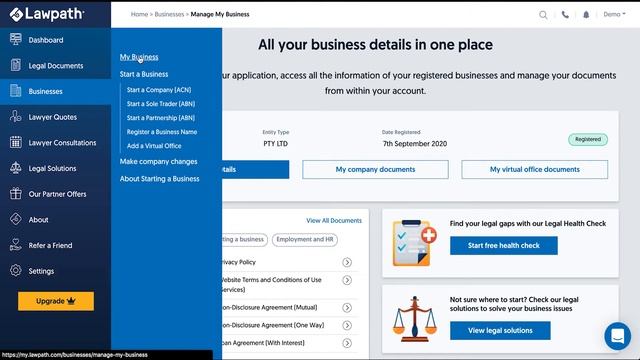Click View legal solutions button

pos(500,331)
